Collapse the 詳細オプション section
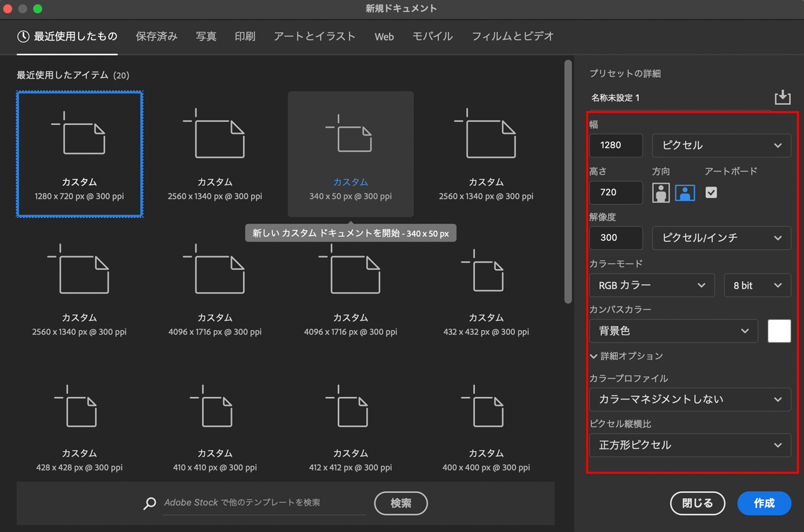This screenshot has height=532, width=804. tap(626, 356)
